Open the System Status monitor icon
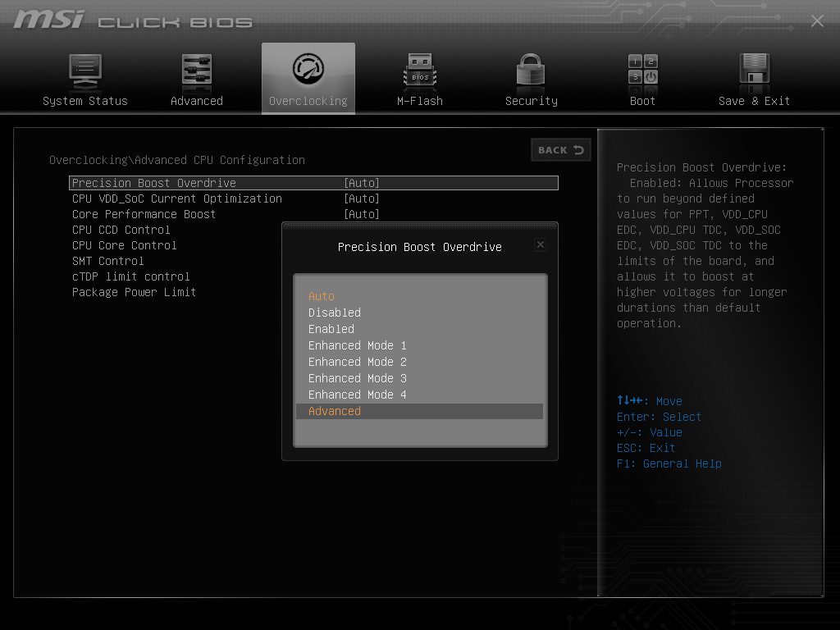Image resolution: width=840 pixels, height=630 pixels. coord(85,71)
